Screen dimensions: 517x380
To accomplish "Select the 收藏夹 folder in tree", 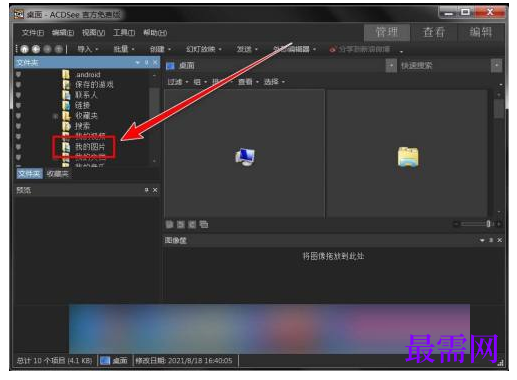I will [86, 116].
